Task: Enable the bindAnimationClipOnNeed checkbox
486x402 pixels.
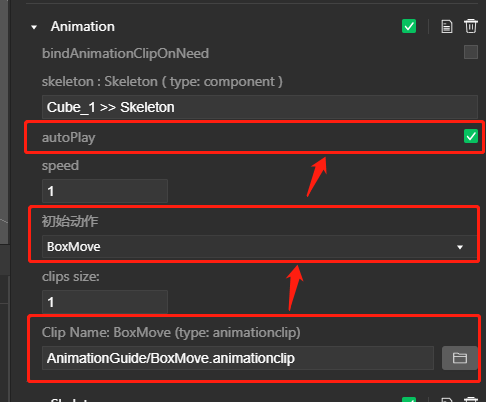Action: (x=471, y=52)
